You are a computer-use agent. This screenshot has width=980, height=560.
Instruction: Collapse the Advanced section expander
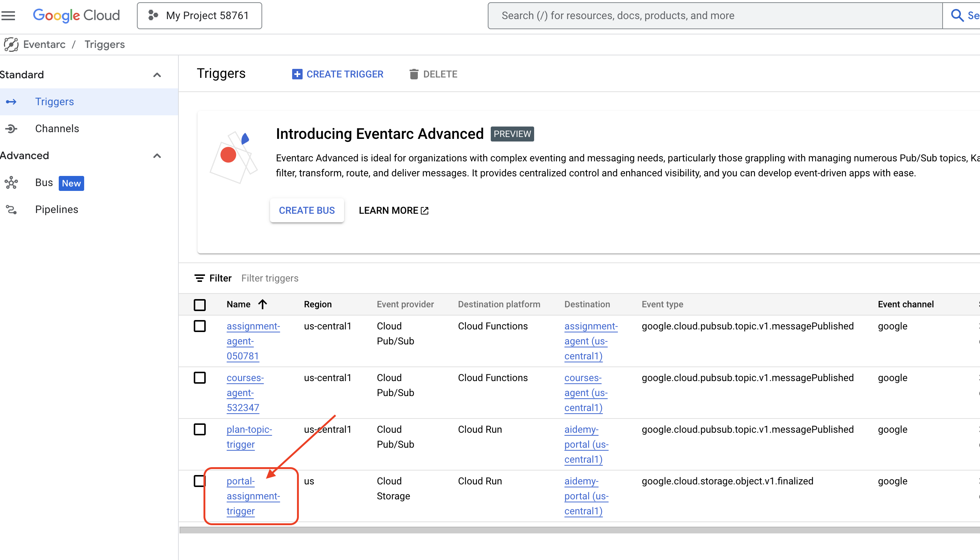click(156, 156)
